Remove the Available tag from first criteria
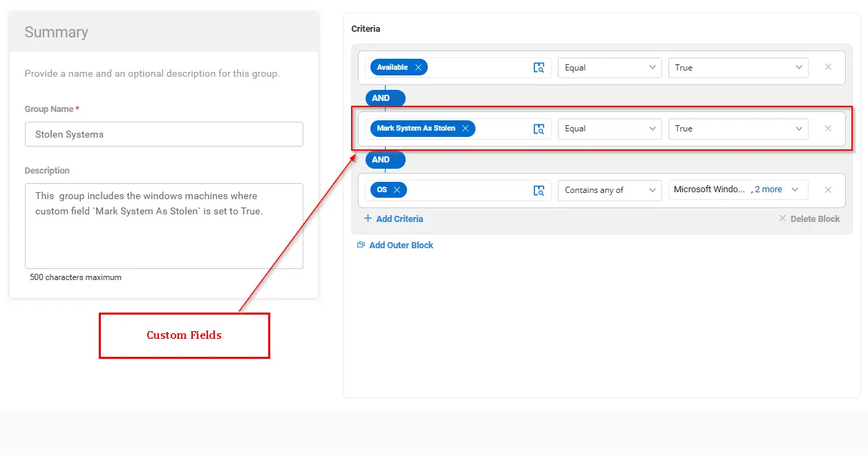Viewport: 868px width, 455px height. [x=418, y=67]
